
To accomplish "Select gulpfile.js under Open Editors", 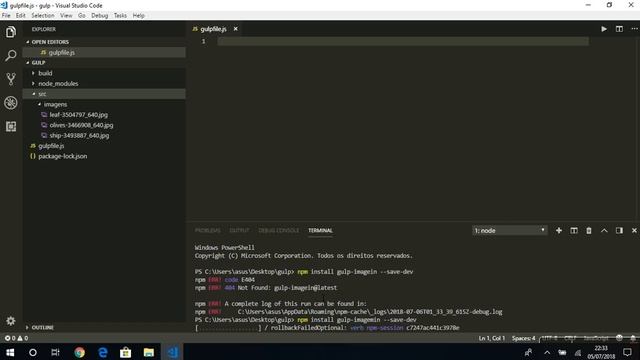I will [104, 52].
